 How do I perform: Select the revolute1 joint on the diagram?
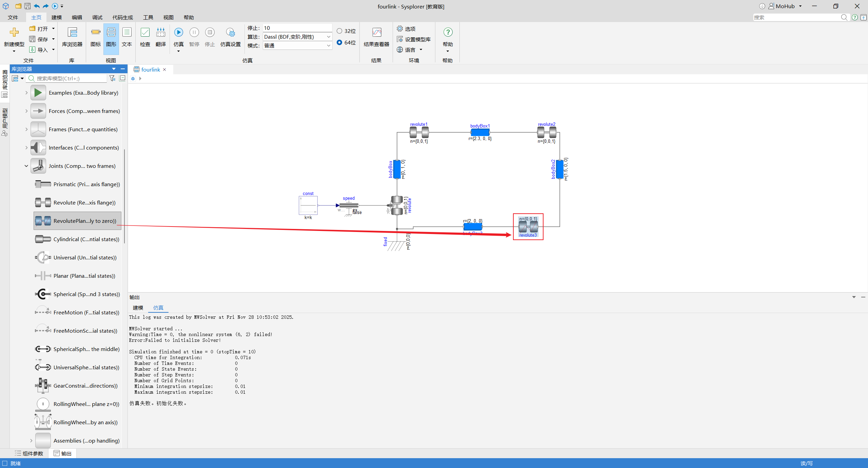(x=419, y=132)
